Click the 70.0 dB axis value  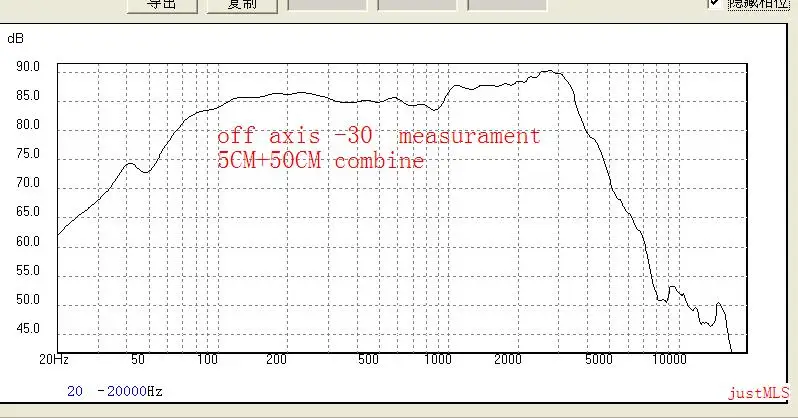click(28, 182)
